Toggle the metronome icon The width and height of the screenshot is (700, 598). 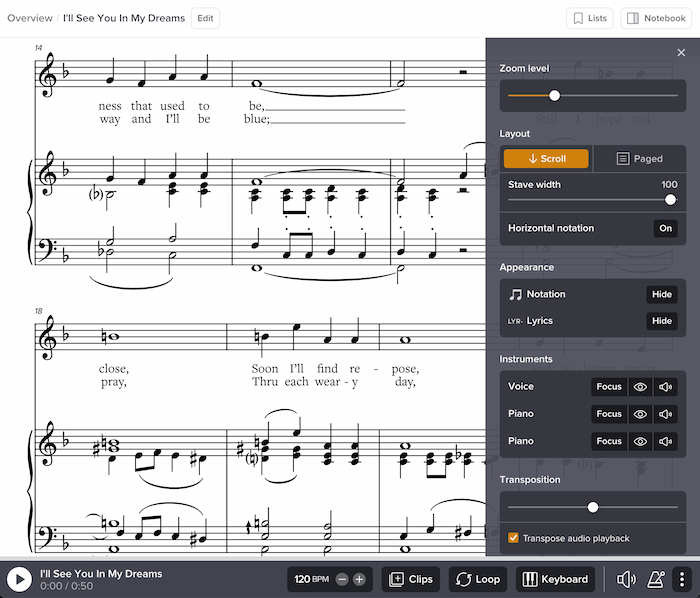pyautogui.click(x=656, y=579)
